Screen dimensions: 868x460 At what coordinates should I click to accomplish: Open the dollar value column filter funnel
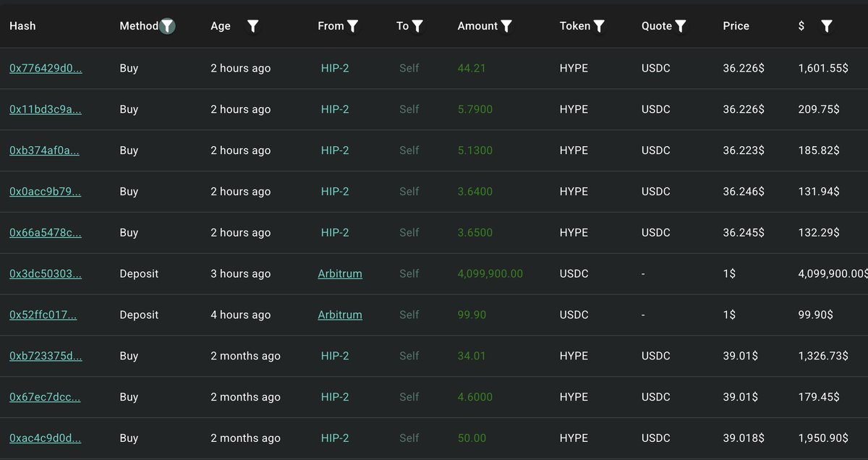(826, 25)
